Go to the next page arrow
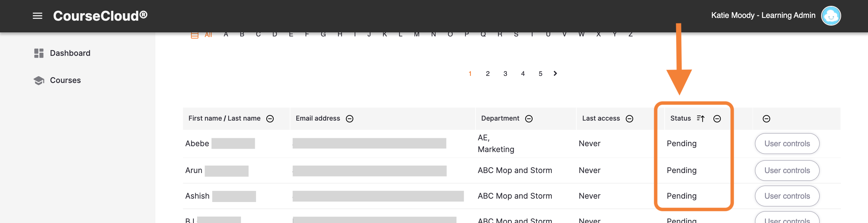The width and height of the screenshot is (868, 223). coord(555,73)
